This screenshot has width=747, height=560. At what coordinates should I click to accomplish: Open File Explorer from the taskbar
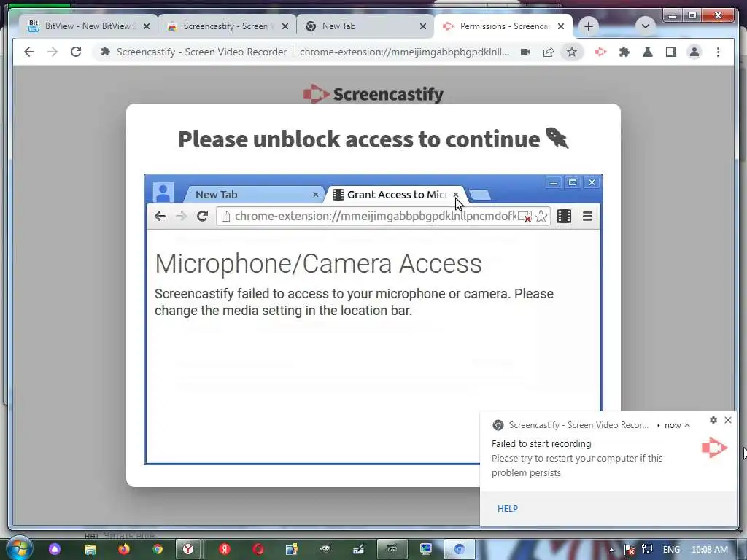click(x=90, y=549)
